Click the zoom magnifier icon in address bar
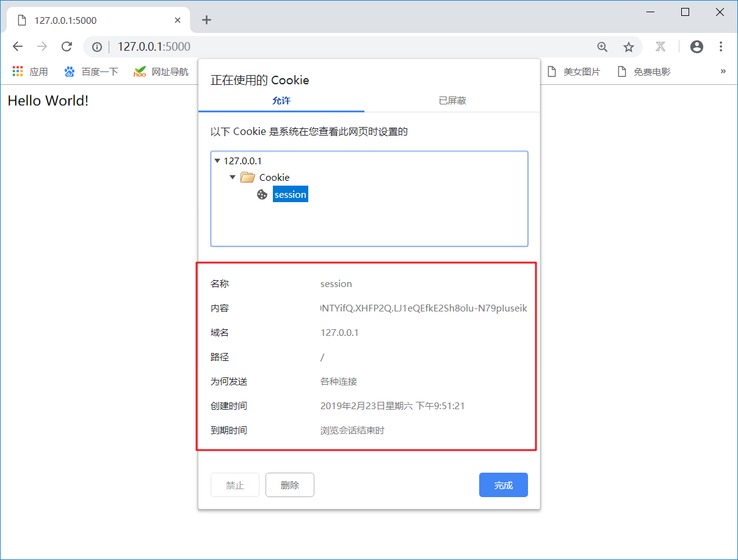Screen dimensions: 738x560 click(x=602, y=46)
